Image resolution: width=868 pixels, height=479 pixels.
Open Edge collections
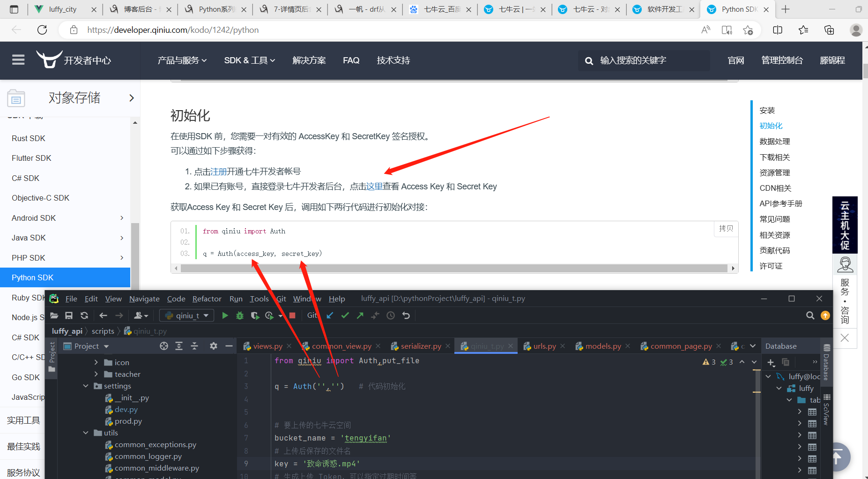(829, 30)
